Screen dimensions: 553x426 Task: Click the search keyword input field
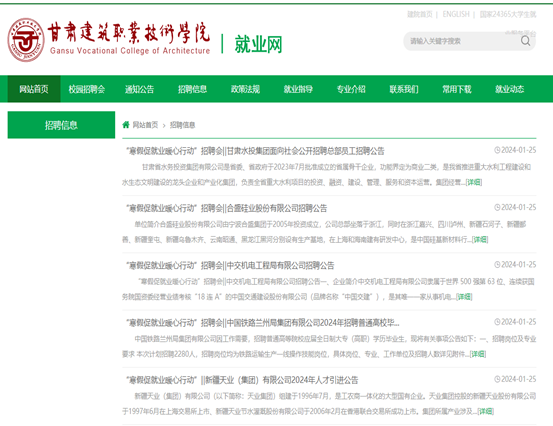pos(463,41)
